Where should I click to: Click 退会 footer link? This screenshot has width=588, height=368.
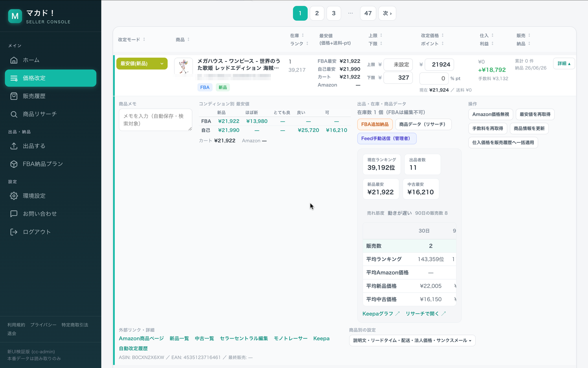[12, 333]
